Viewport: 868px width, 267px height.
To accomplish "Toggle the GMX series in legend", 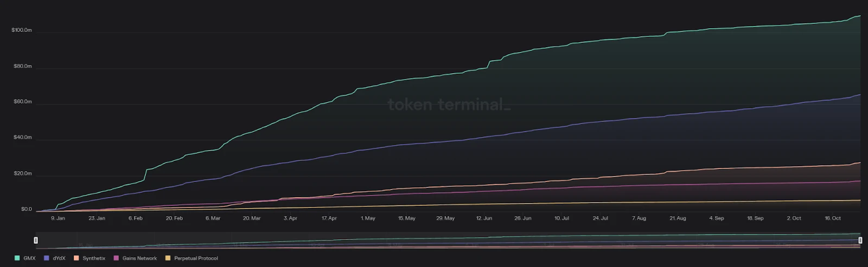I will [25, 258].
